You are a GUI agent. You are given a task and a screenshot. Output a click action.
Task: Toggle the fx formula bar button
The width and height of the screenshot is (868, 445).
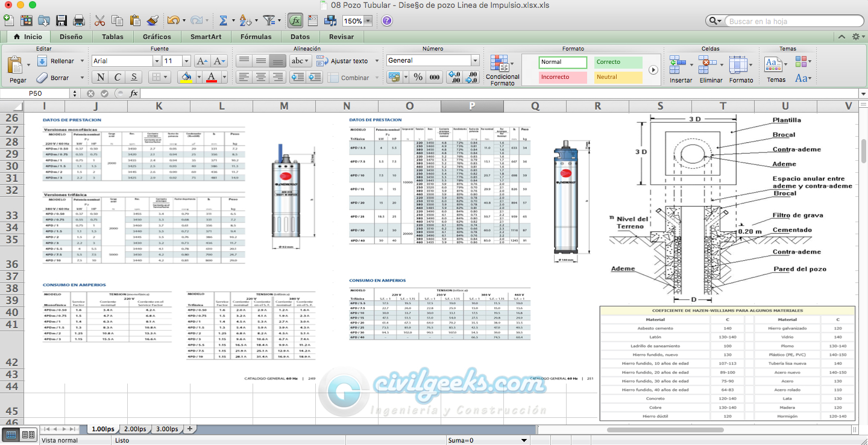coord(295,20)
